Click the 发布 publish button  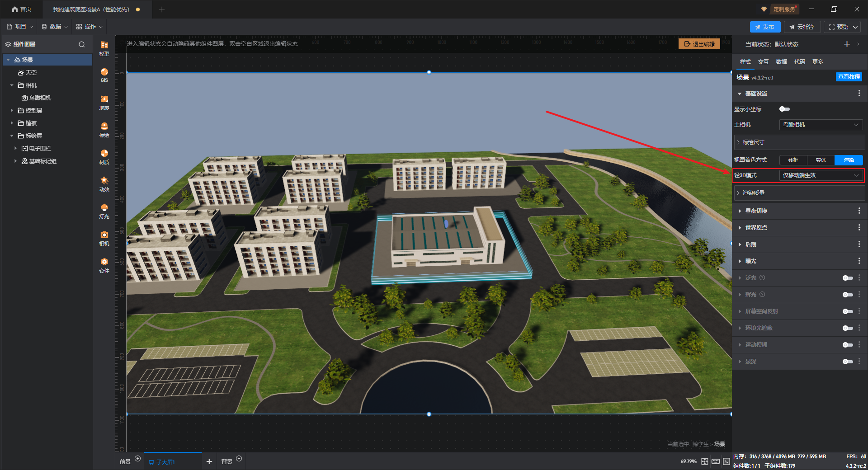click(x=765, y=27)
